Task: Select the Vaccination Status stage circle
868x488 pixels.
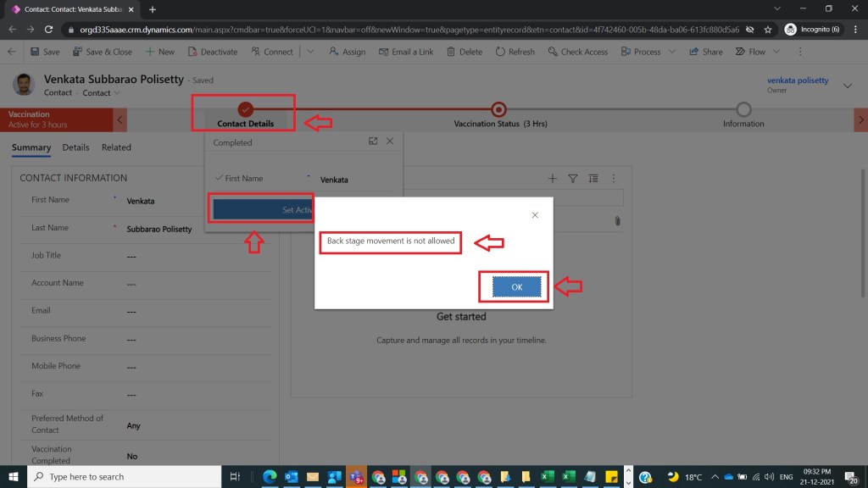Action: click(498, 109)
